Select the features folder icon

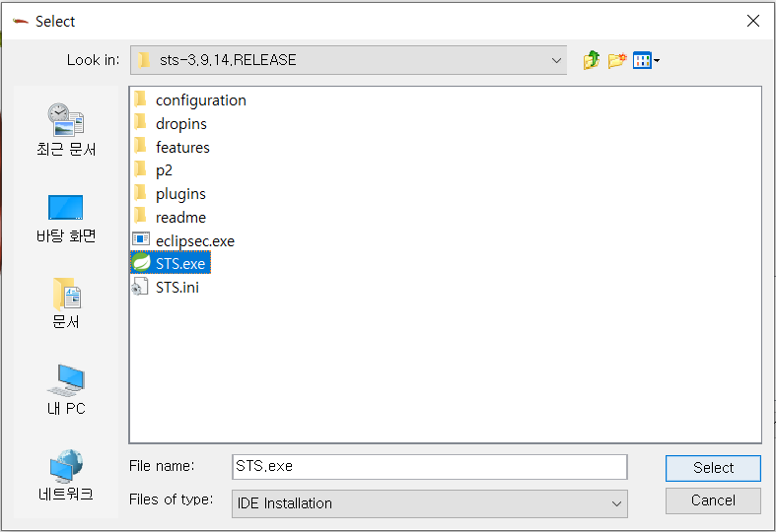[x=141, y=147]
